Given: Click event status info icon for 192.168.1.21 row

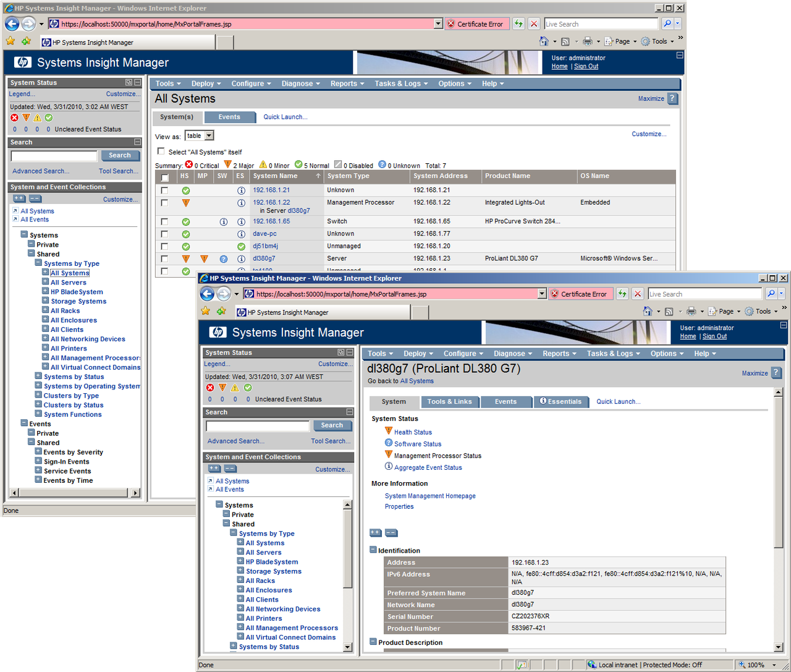Looking at the screenshot, I should pyautogui.click(x=241, y=190).
